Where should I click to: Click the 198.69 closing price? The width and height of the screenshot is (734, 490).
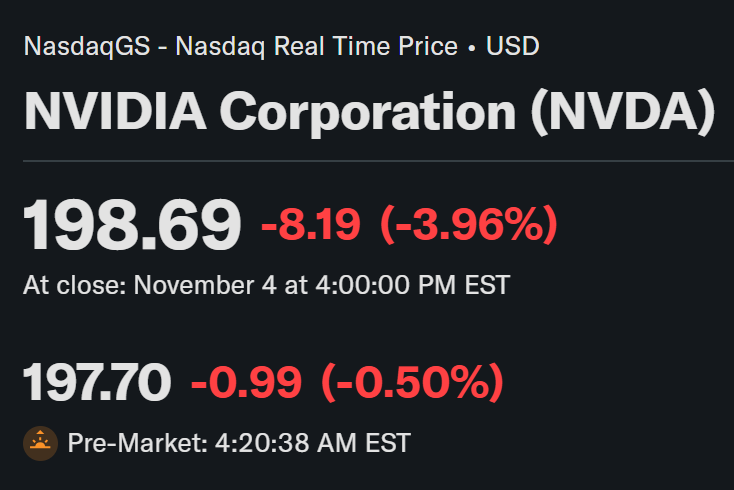pos(132,226)
